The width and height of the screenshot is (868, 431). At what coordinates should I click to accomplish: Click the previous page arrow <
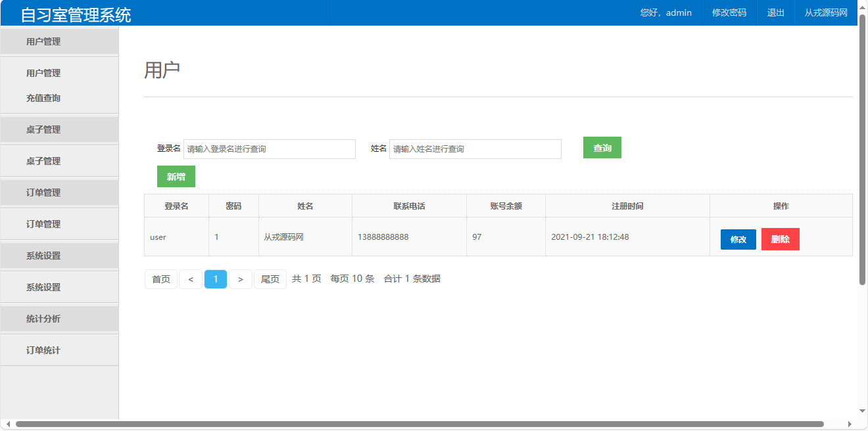tap(191, 279)
